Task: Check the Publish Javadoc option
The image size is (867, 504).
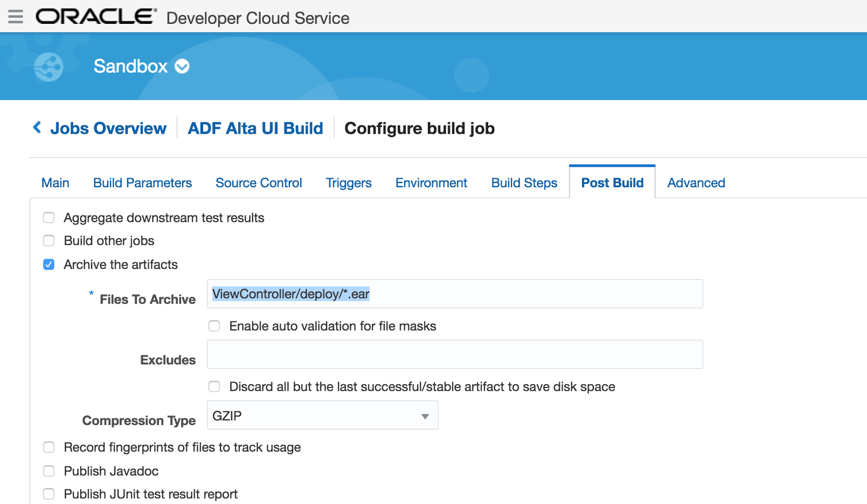Action: pyautogui.click(x=49, y=471)
